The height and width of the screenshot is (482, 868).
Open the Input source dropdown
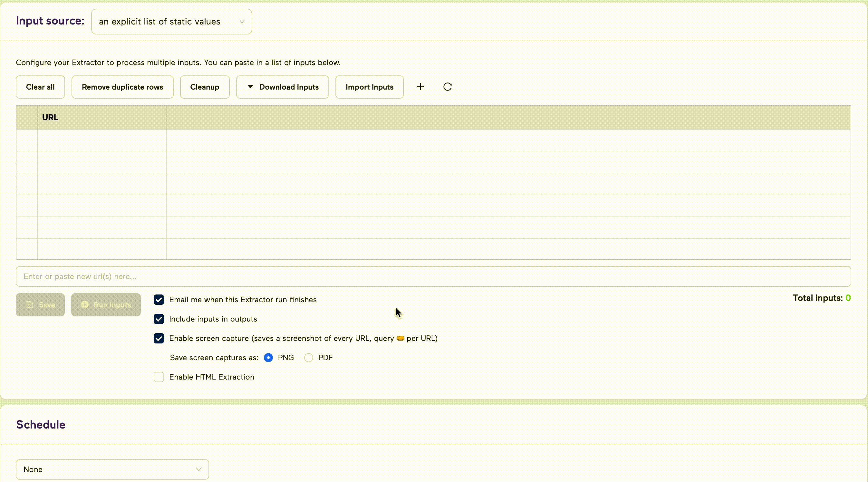(171, 22)
